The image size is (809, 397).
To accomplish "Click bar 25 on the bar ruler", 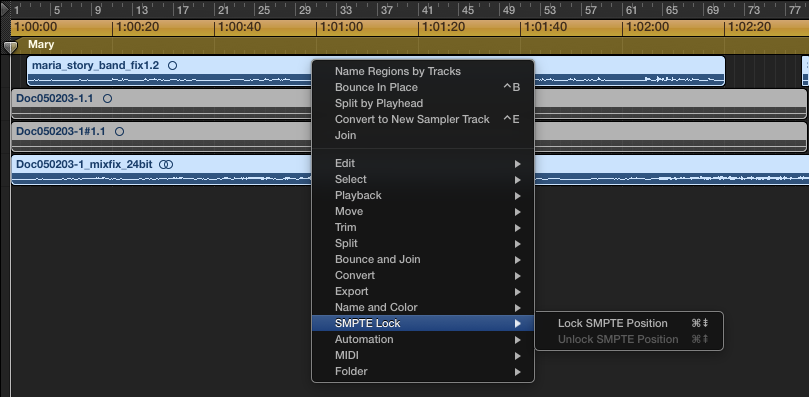I will click(264, 10).
